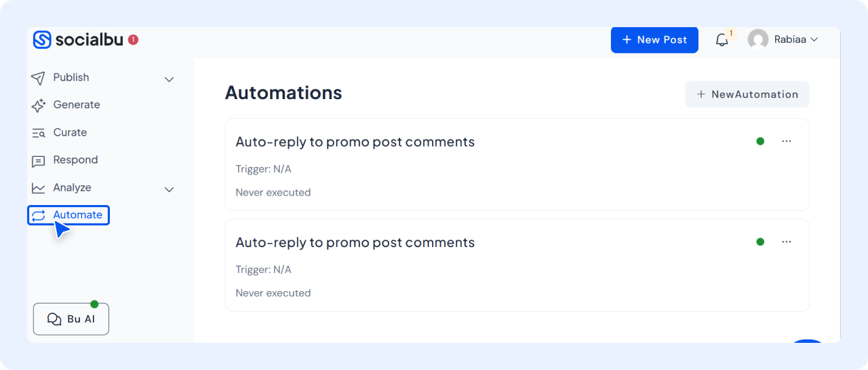
Task: Click the Publish paper plane icon
Action: (39, 78)
